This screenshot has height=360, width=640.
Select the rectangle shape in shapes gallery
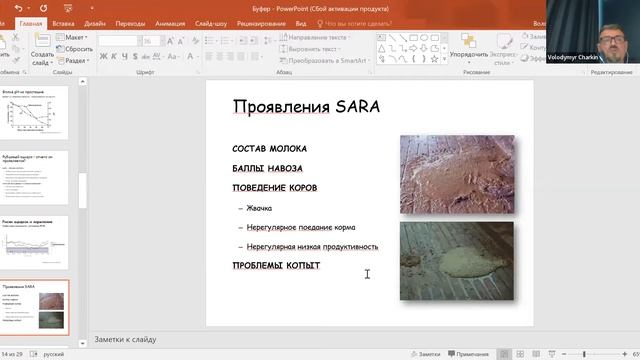[413, 38]
